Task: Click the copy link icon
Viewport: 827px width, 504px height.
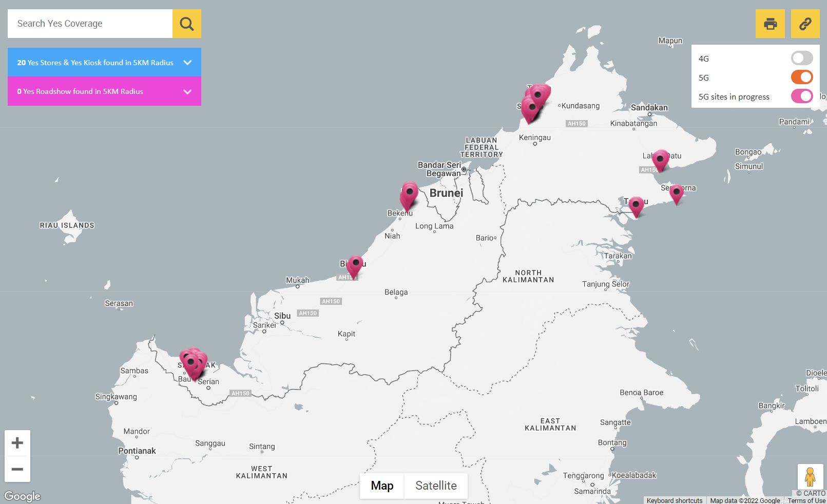Action: coord(805,24)
